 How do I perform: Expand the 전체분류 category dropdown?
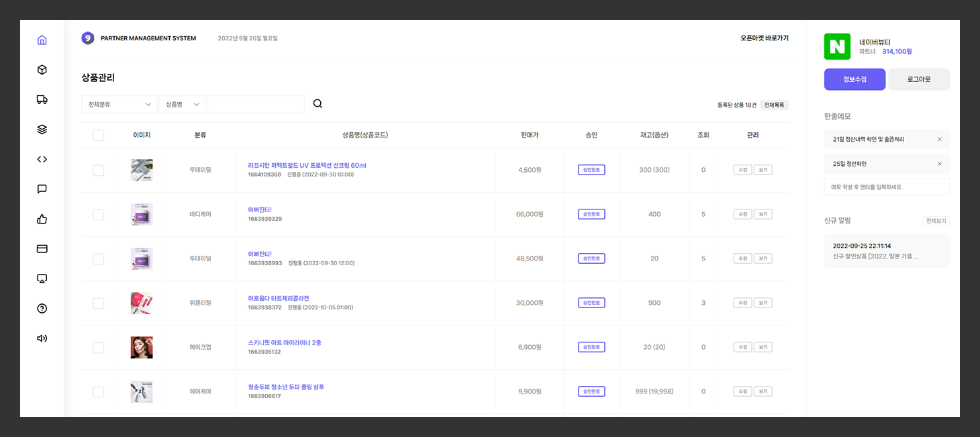[x=119, y=105]
